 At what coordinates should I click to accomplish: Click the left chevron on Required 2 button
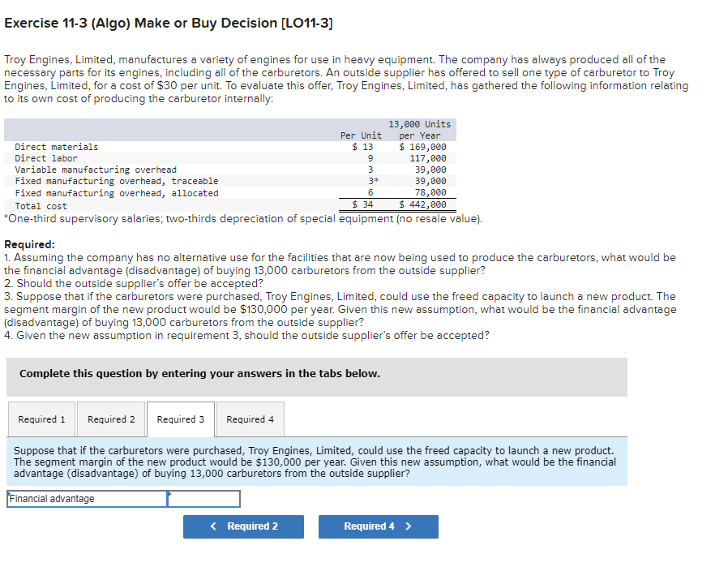pyautogui.click(x=212, y=526)
